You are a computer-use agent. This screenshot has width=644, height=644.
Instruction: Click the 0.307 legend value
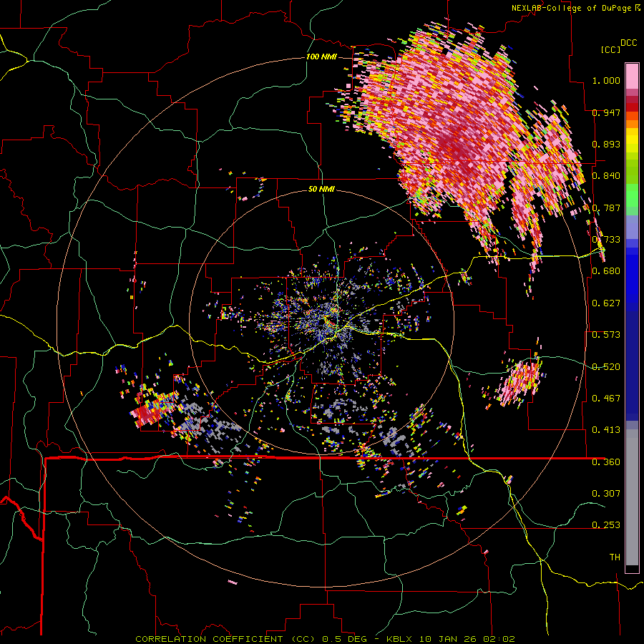tap(606, 493)
